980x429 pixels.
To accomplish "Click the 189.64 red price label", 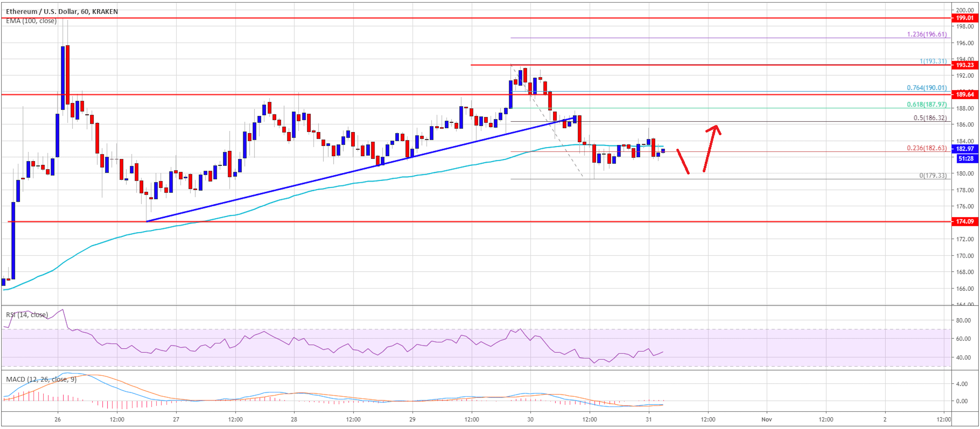I will click(x=964, y=94).
